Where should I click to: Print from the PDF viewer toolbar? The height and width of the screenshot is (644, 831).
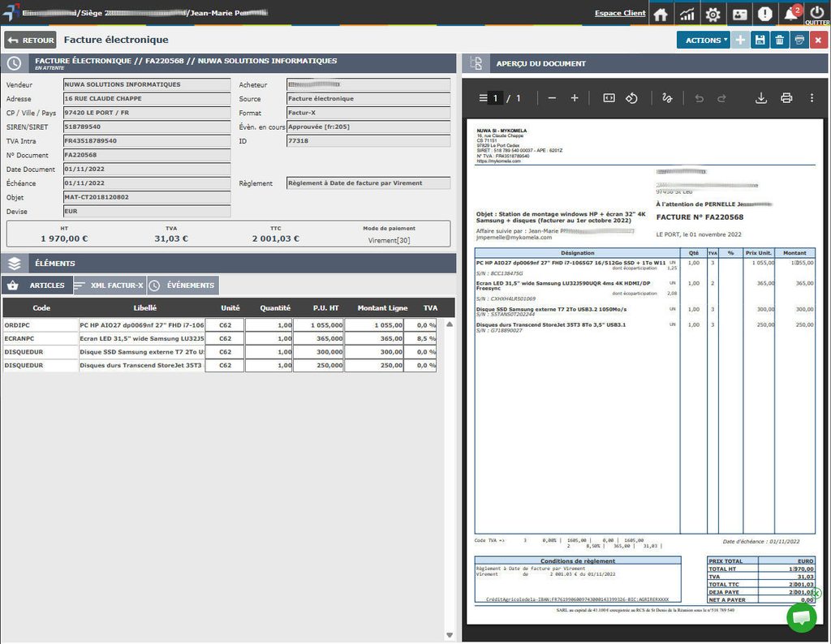tap(786, 98)
